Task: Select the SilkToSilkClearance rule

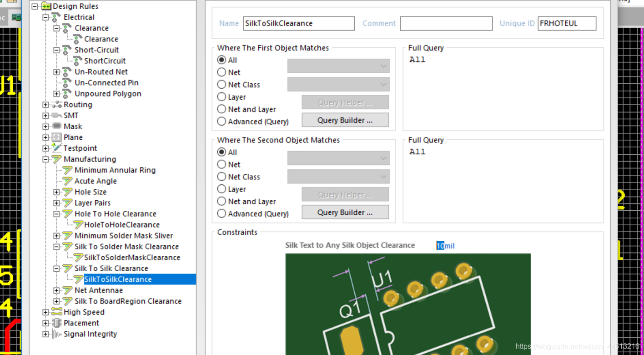Action: [118, 279]
